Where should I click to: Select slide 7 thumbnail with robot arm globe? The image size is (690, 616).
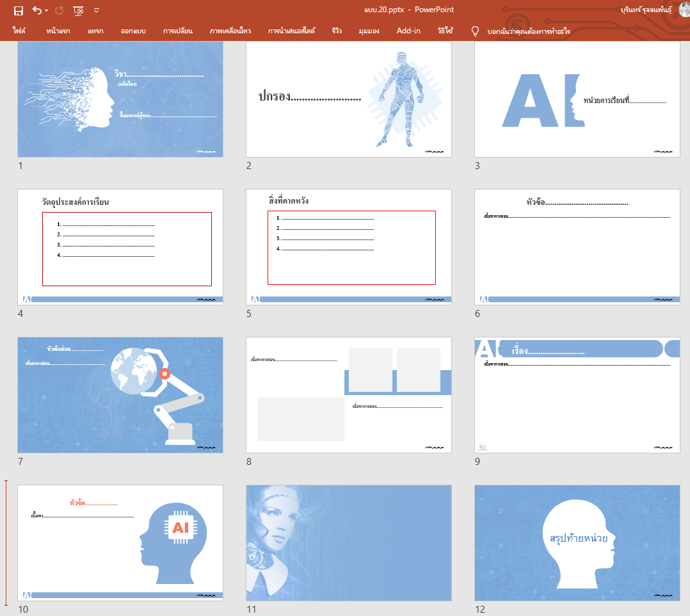click(120, 395)
